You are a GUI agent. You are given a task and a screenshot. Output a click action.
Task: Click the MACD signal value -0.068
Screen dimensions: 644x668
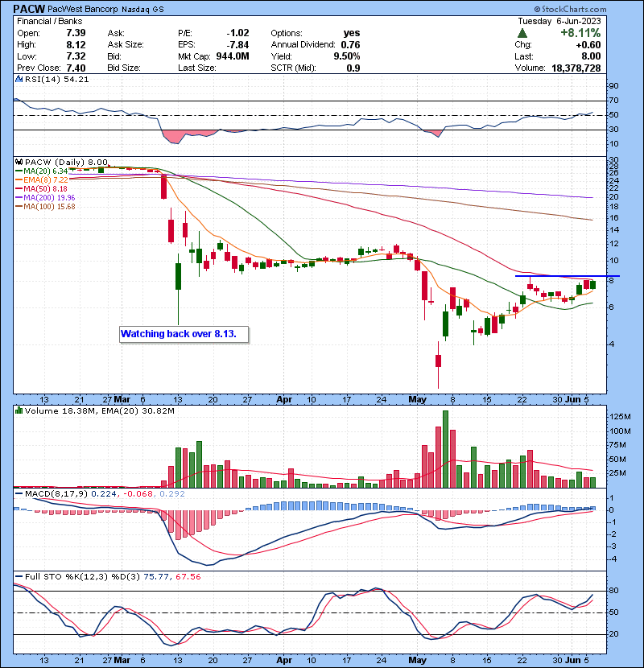click(138, 494)
